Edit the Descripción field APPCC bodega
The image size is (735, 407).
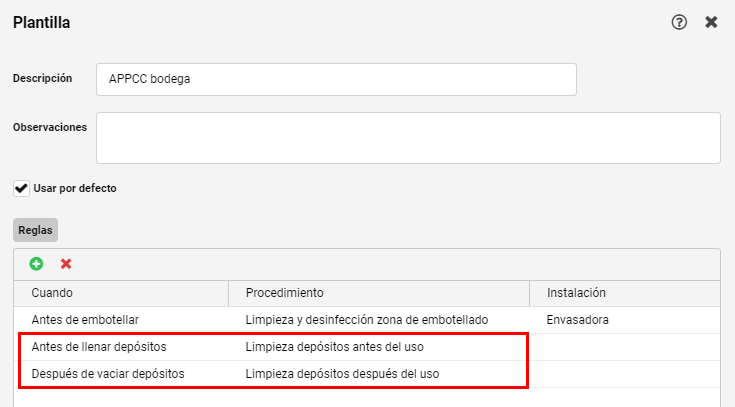pyautogui.click(x=336, y=79)
